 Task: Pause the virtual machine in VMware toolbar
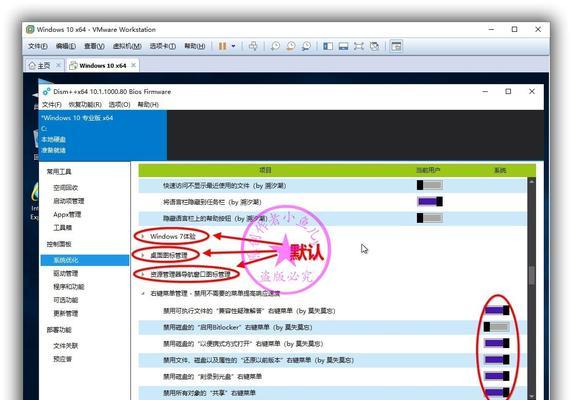[223, 46]
